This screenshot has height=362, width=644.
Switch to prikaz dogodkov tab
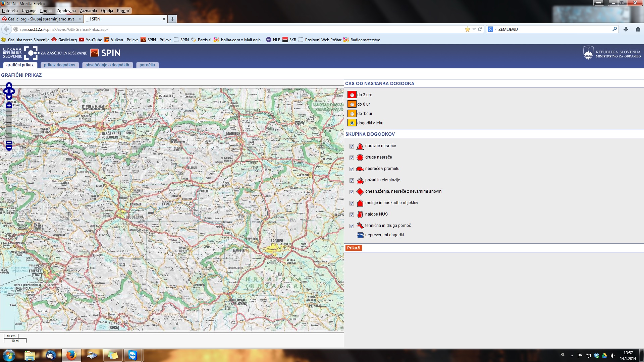(x=59, y=65)
